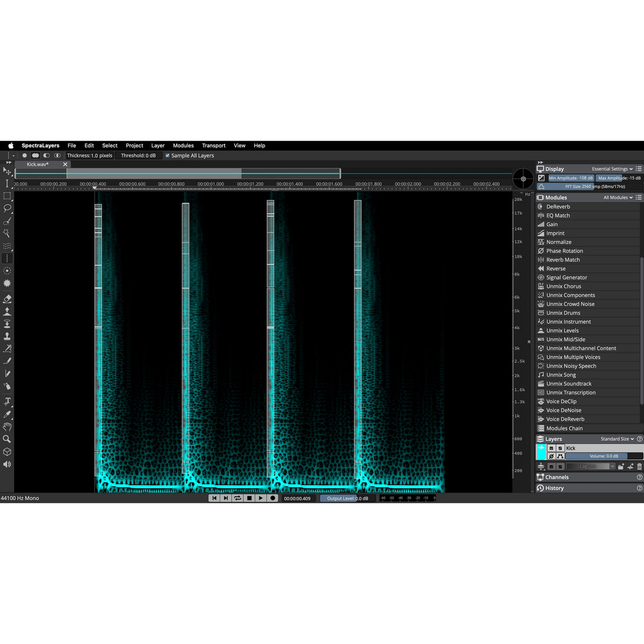Screen dimensions: 644x644
Task: Select the Hand pan tool
Action: (7, 427)
